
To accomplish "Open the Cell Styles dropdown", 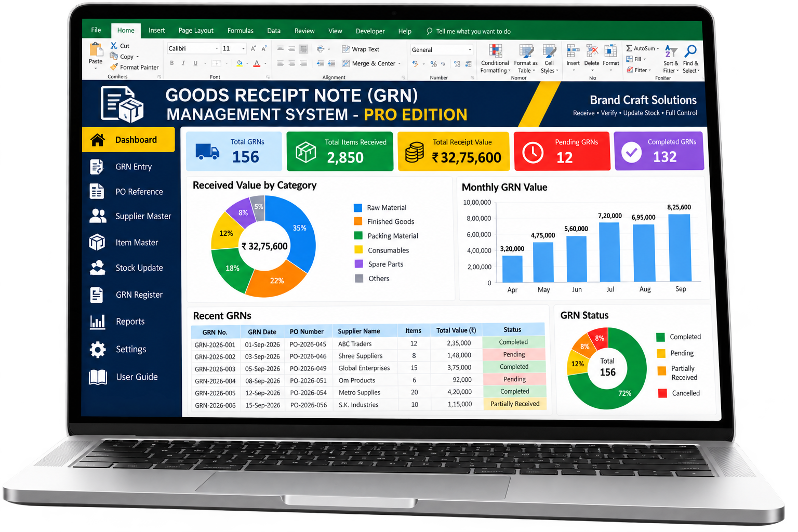I will pyautogui.click(x=549, y=59).
